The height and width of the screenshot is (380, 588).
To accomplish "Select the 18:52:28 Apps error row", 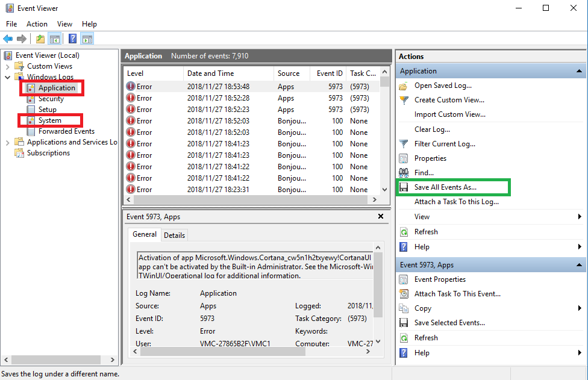I will [252, 98].
